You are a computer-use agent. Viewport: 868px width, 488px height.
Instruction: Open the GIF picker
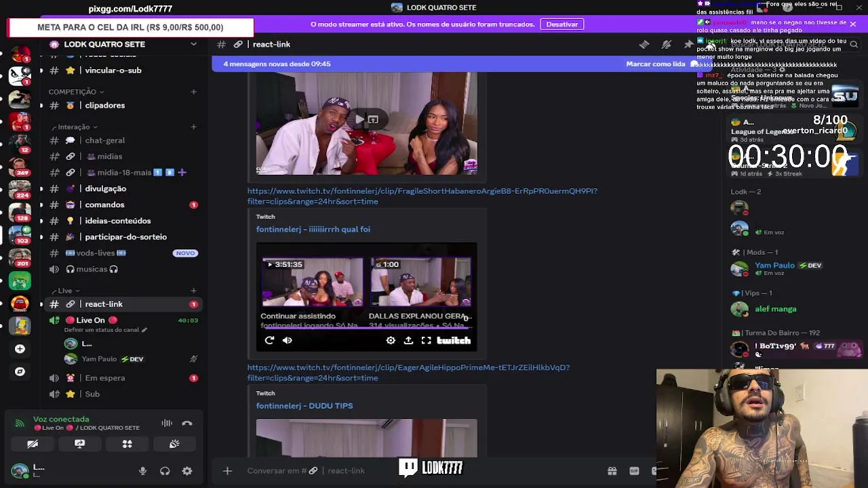pyautogui.click(x=634, y=471)
